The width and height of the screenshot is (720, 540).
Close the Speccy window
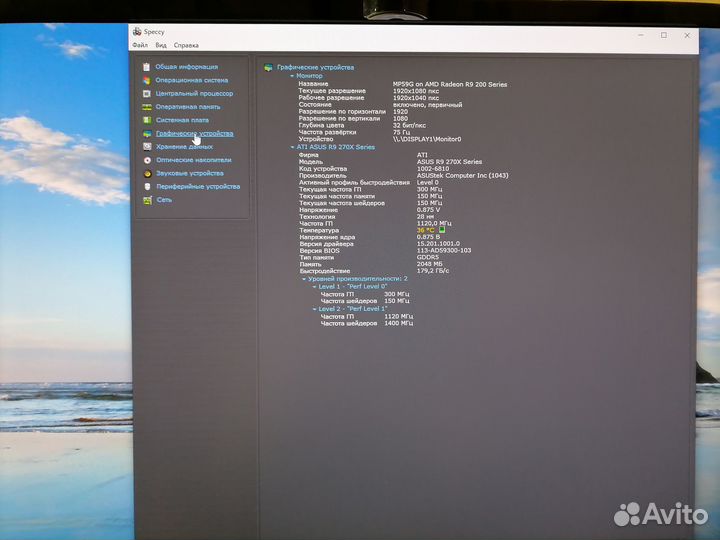click(x=687, y=35)
